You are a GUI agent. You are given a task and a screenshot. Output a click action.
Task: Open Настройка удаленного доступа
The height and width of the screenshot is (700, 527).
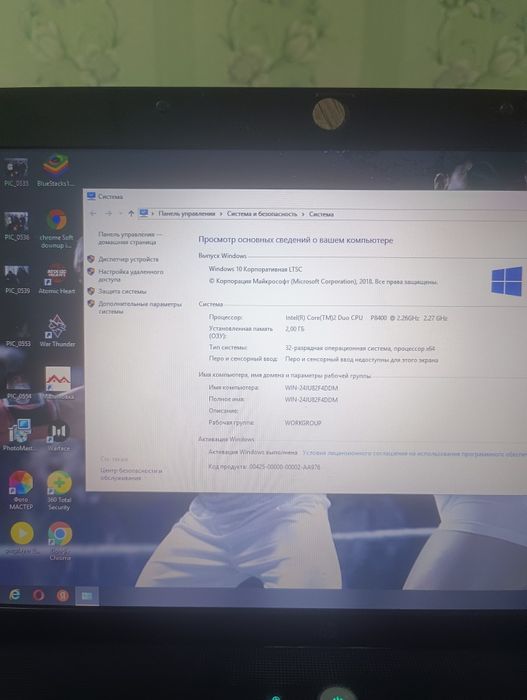tap(131, 275)
